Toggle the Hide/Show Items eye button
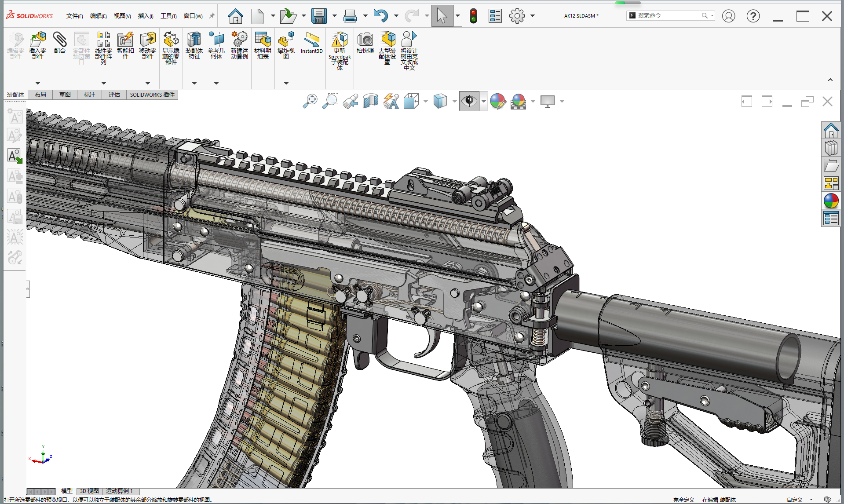The width and height of the screenshot is (844, 504). (469, 101)
